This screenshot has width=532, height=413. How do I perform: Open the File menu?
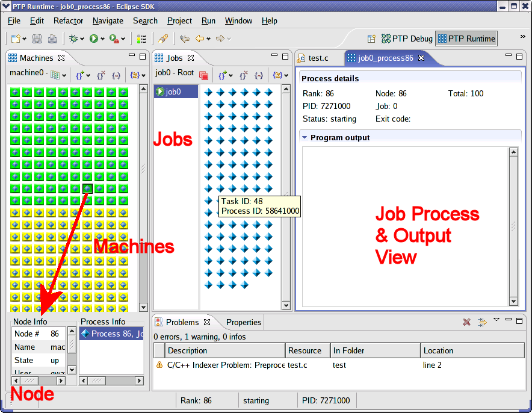pos(14,20)
